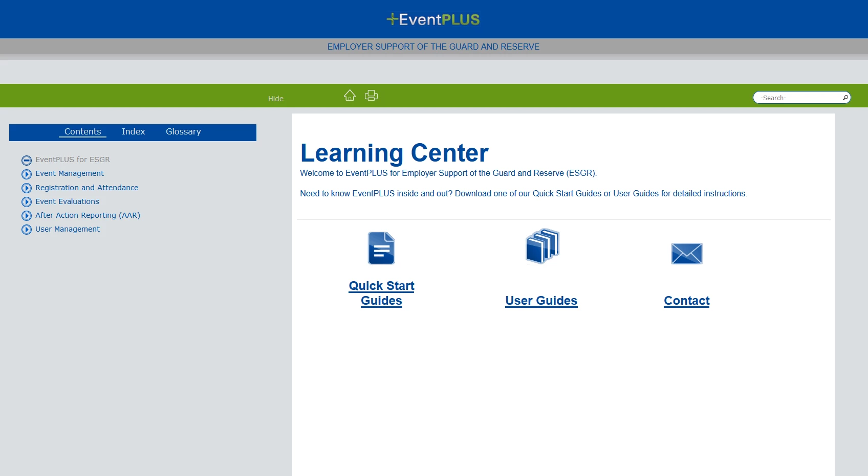Click the Quick Start Guides document icon
Screen dimensions: 868x476
381,248
